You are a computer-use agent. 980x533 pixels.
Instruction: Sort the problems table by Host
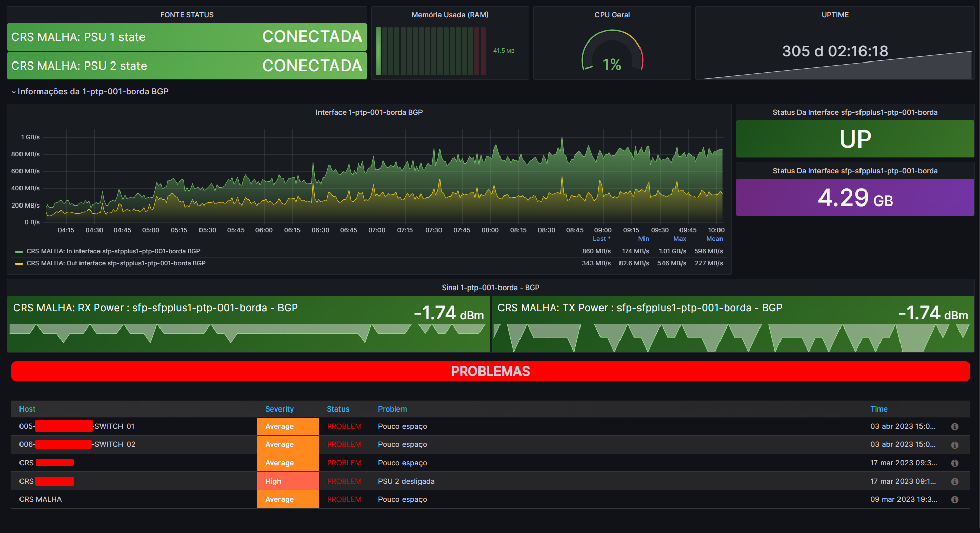(x=27, y=409)
